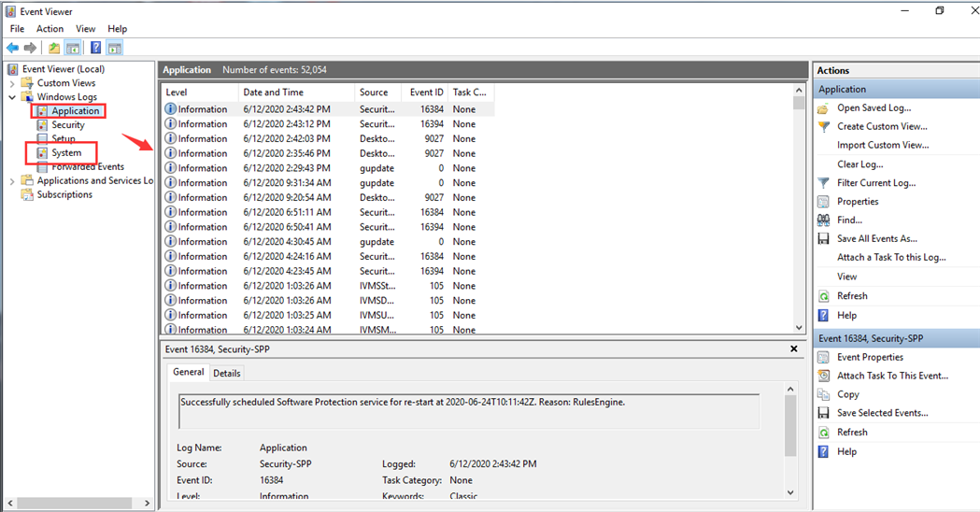Click the event description text box
The image size is (980, 512).
tap(469, 411)
